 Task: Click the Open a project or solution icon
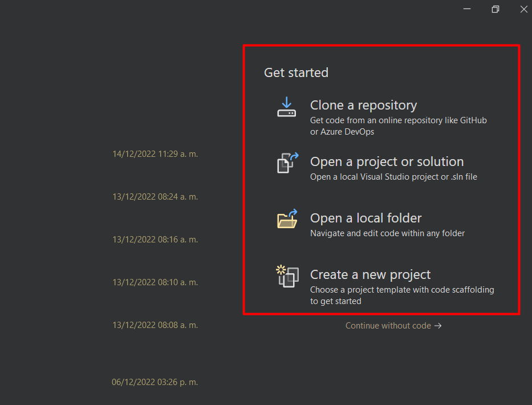pos(288,163)
